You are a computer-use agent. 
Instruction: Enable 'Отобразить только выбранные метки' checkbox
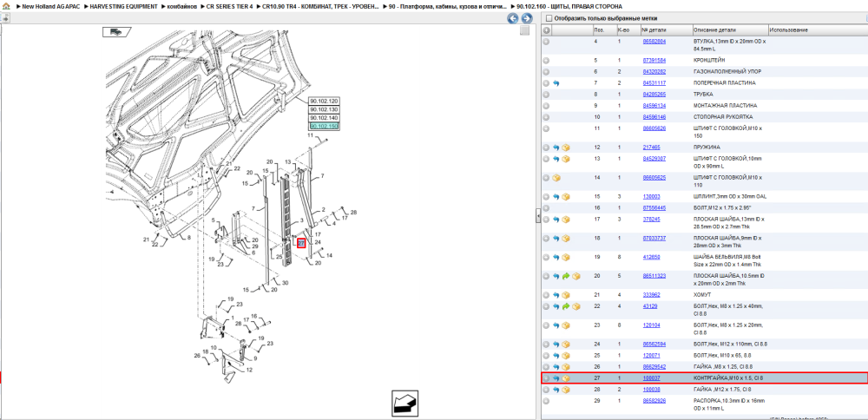(x=549, y=18)
